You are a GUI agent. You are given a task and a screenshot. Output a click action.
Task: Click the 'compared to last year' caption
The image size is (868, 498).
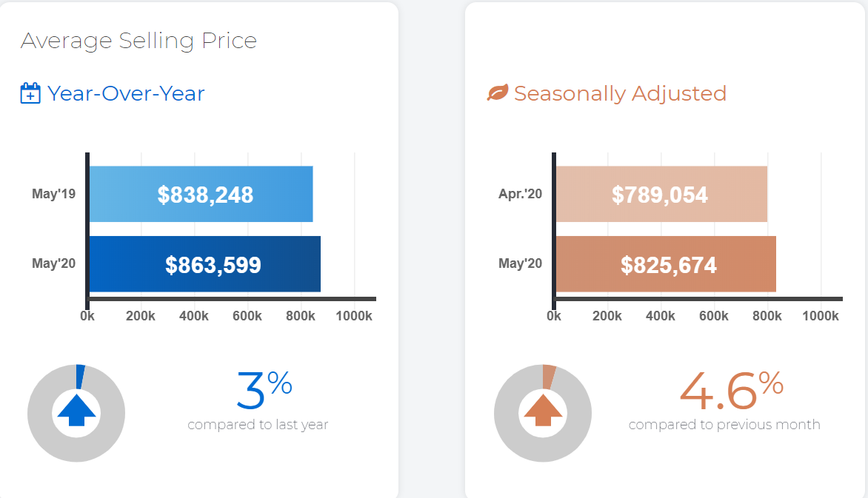258,425
